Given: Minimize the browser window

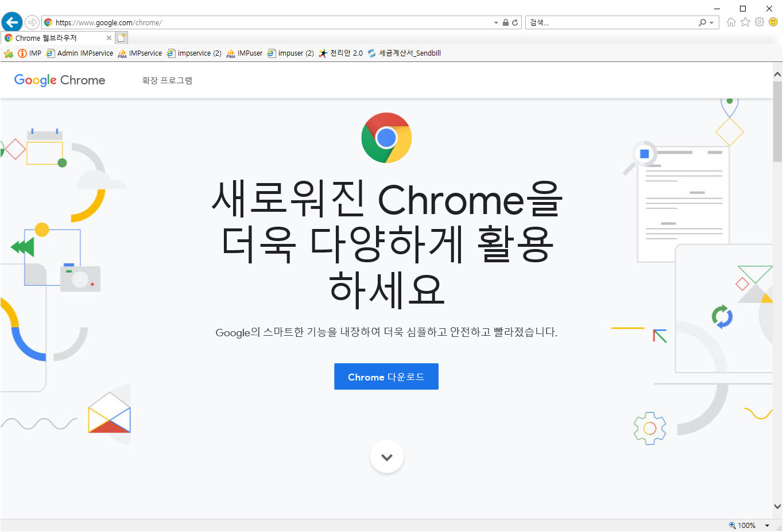Looking at the screenshot, I should click(x=716, y=9).
